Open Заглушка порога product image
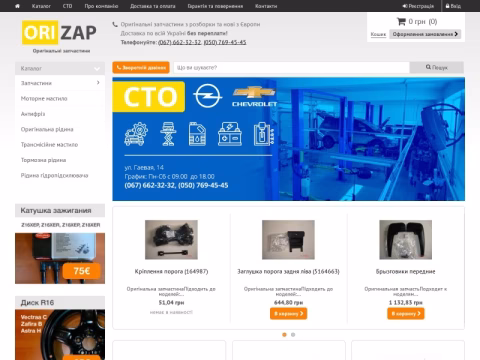Viewport: 480px width, 360px height. (288, 240)
